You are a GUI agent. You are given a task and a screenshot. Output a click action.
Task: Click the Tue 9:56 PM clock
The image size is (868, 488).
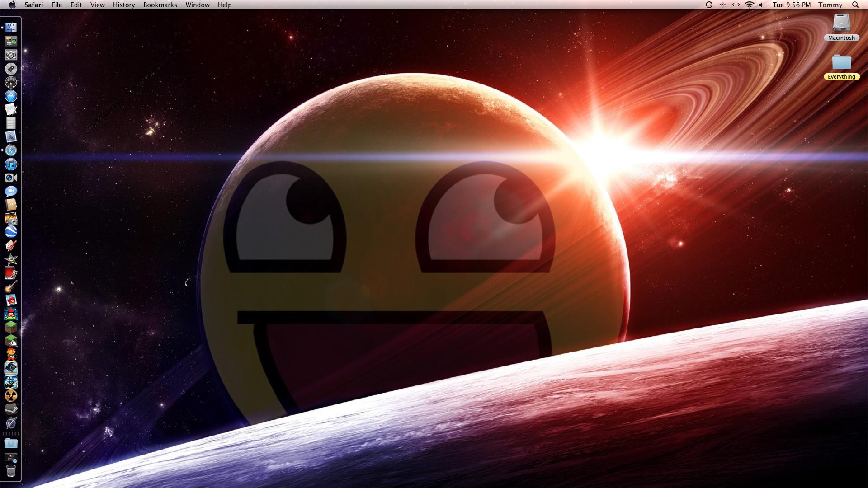[792, 5]
